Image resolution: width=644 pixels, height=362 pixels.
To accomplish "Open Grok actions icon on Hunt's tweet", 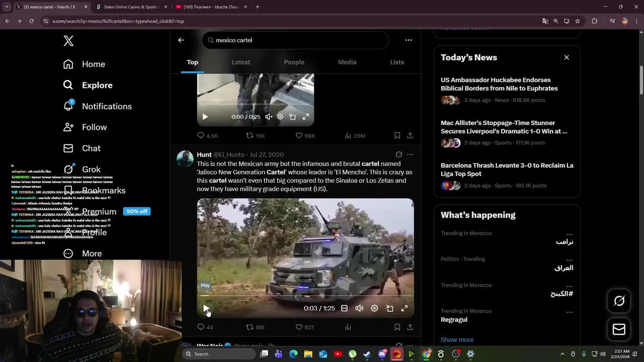I will [398, 154].
